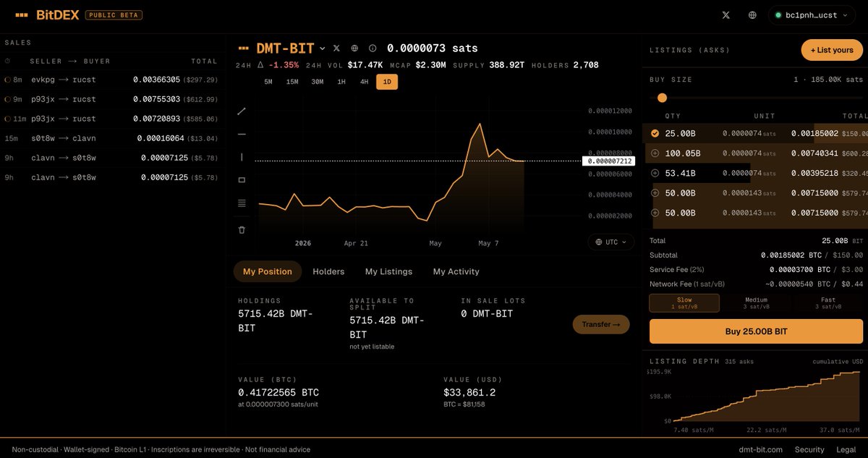This screenshot has height=458, width=868.
Task: Click sale total 0.00366305
Action: tap(157, 80)
